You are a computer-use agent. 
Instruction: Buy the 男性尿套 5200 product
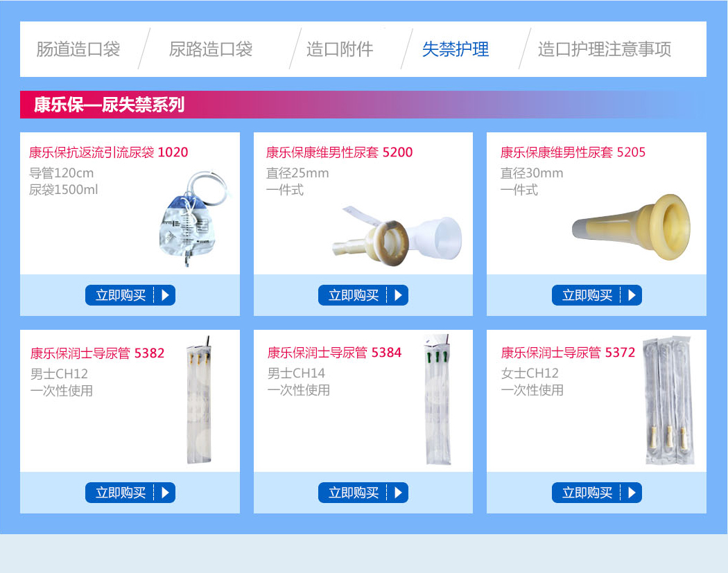coord(363,295)
